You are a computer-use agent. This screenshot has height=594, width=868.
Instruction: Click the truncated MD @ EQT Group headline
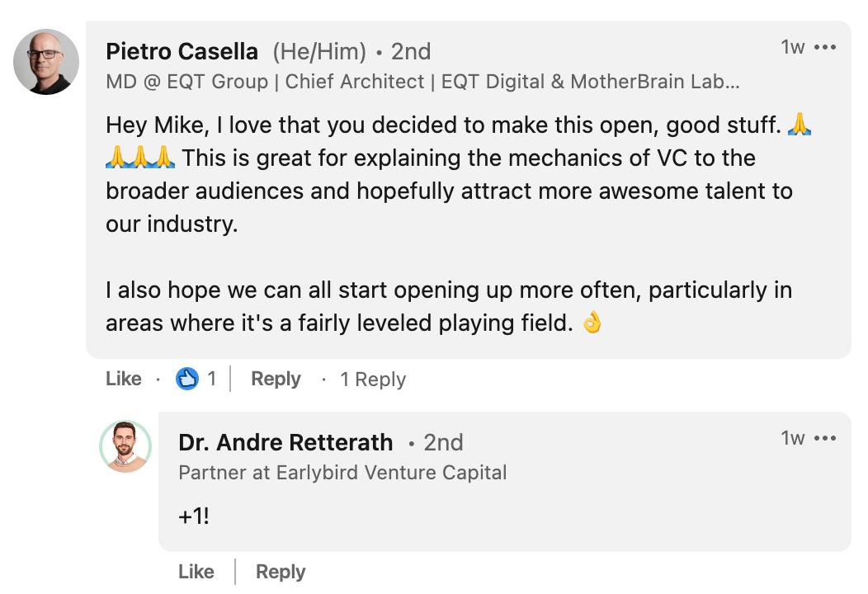pyautogui.click(x=423, y=82)
